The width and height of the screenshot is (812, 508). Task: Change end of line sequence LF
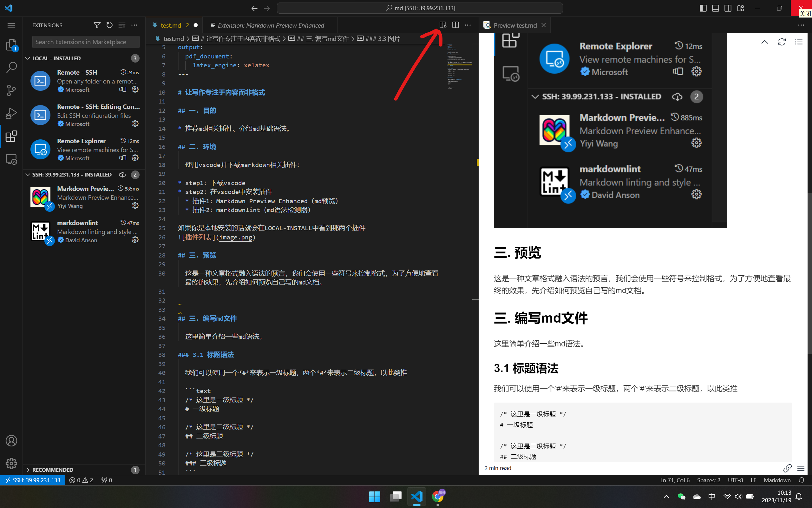pyautogui.click(x=753, y=480)
